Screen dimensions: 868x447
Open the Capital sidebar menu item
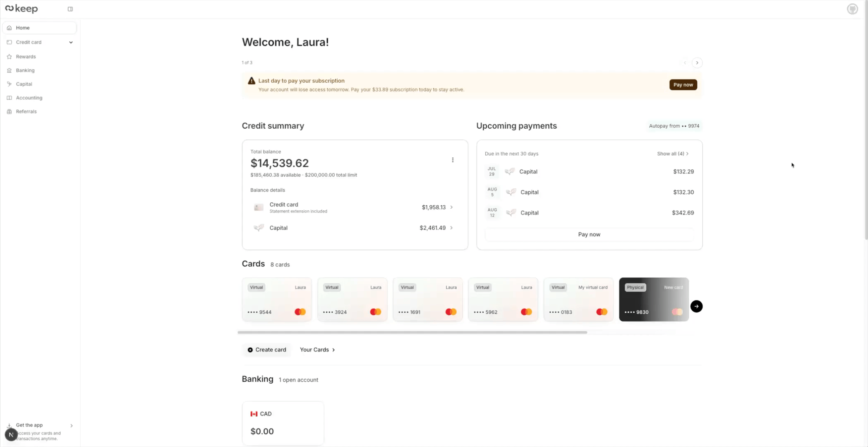click(x=39, y=84)
